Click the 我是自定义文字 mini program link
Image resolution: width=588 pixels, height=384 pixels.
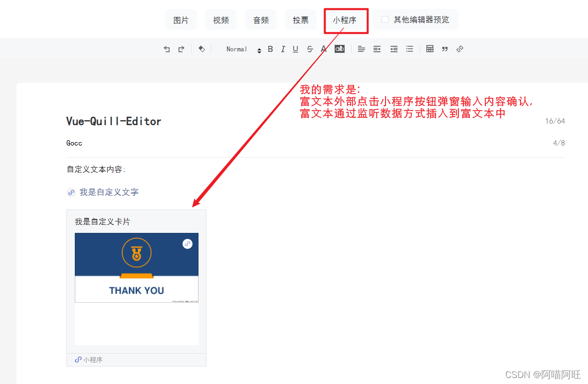point(109,192)
